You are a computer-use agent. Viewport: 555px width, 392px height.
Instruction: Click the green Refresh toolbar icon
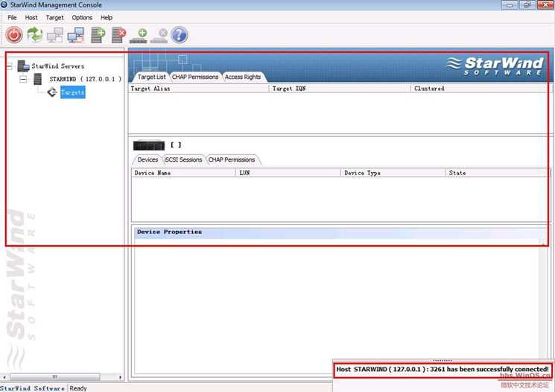(35, 35)
